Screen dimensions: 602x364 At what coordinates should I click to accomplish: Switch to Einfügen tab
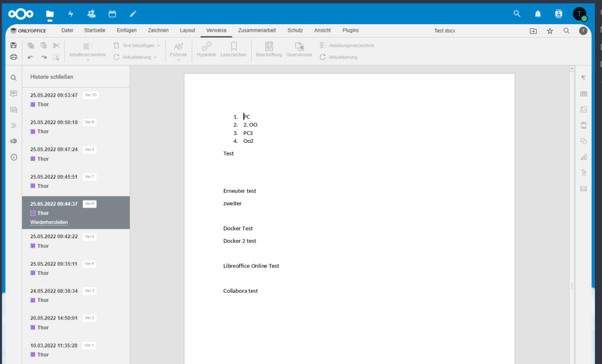click(127, 31)
